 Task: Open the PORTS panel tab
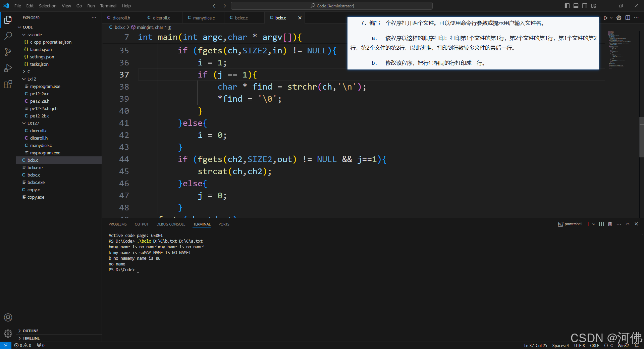224,224
